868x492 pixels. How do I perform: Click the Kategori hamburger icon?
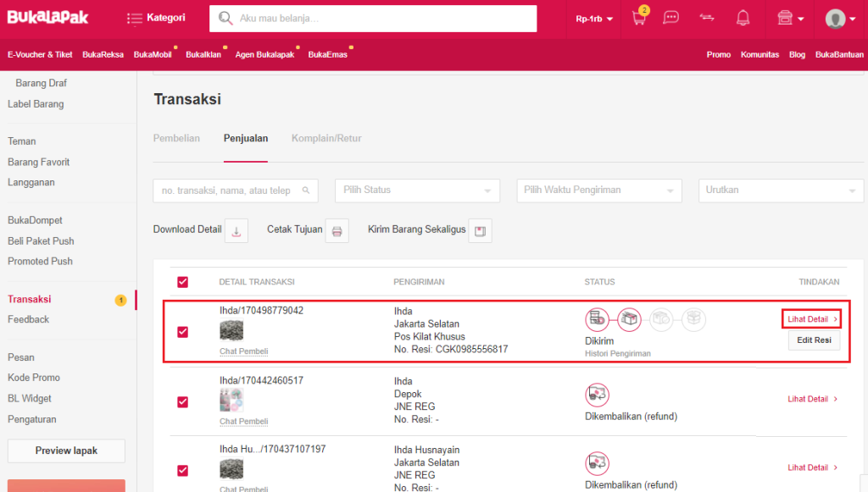pos(134,19)
